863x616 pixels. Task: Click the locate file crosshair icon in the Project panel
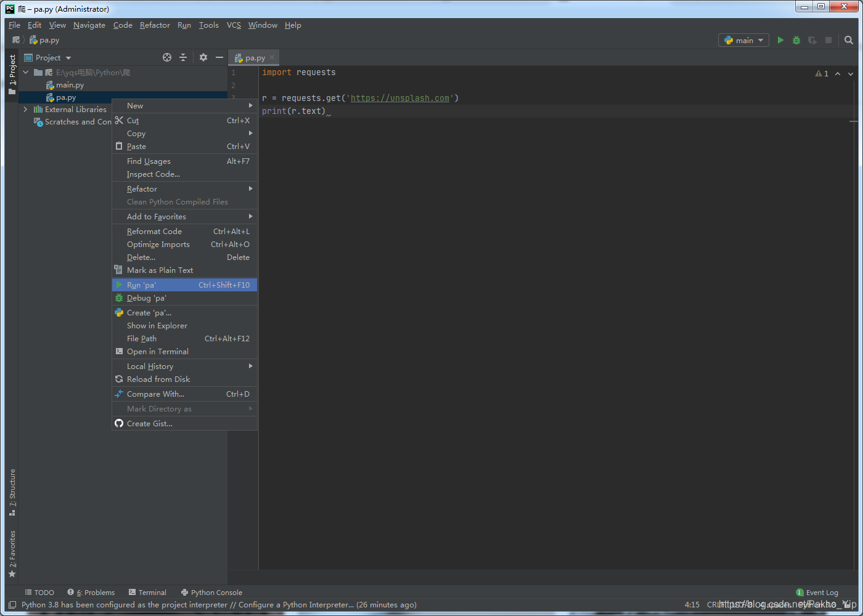pos(167,57)
